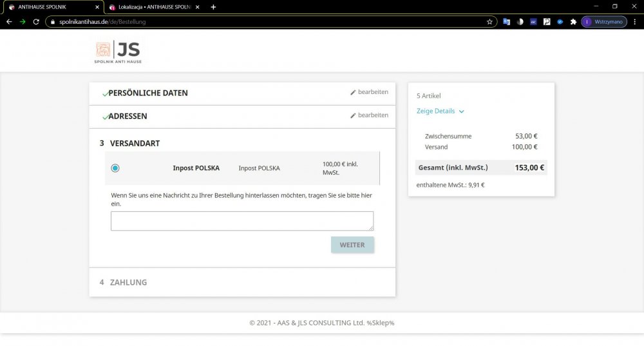Bookmark this page with the star icon
Image resolution: width=644 pixels, height=346 pixels.
pyautogui.click(x=489, y=22)
